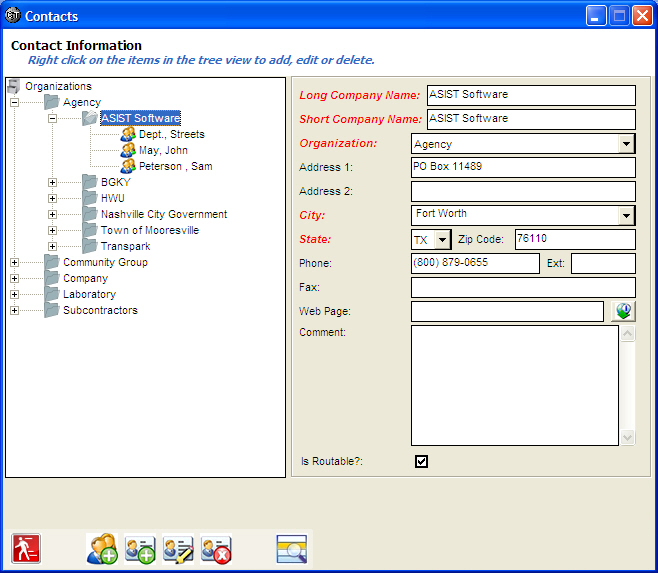The width and height of the screenshot is (658, 573).
Task: Expand the Transpark node
Action: [52, 246]
